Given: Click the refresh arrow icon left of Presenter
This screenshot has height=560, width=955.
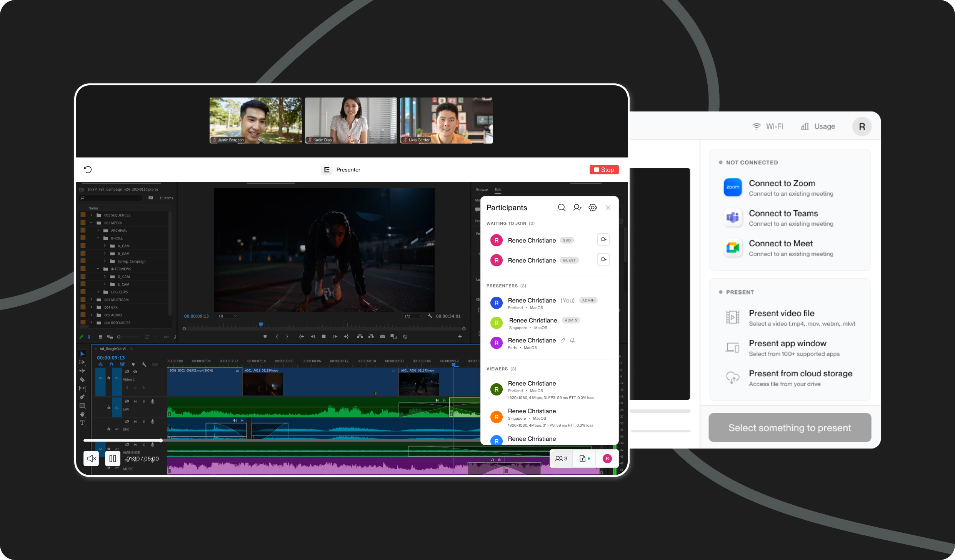Looking at the screenshot, I should 88,169.
